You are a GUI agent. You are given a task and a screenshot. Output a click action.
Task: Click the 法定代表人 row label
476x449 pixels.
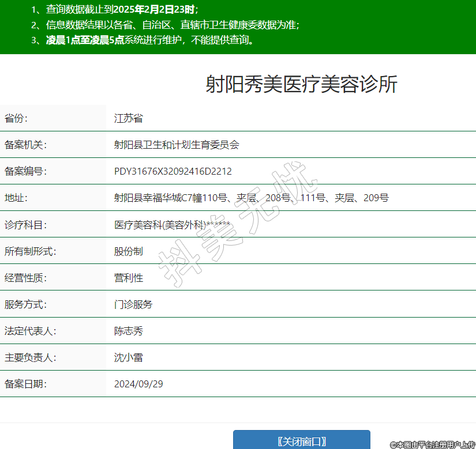[30, 331]
